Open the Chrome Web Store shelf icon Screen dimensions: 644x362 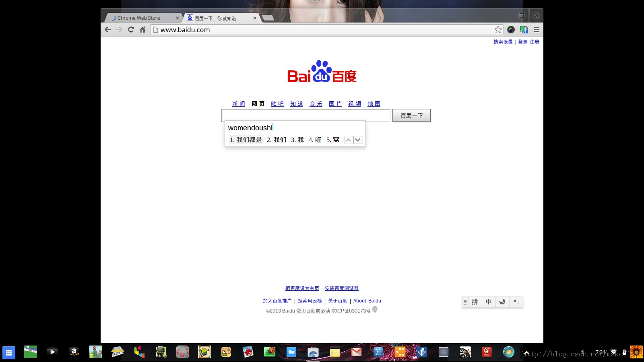tap(313, 352)
